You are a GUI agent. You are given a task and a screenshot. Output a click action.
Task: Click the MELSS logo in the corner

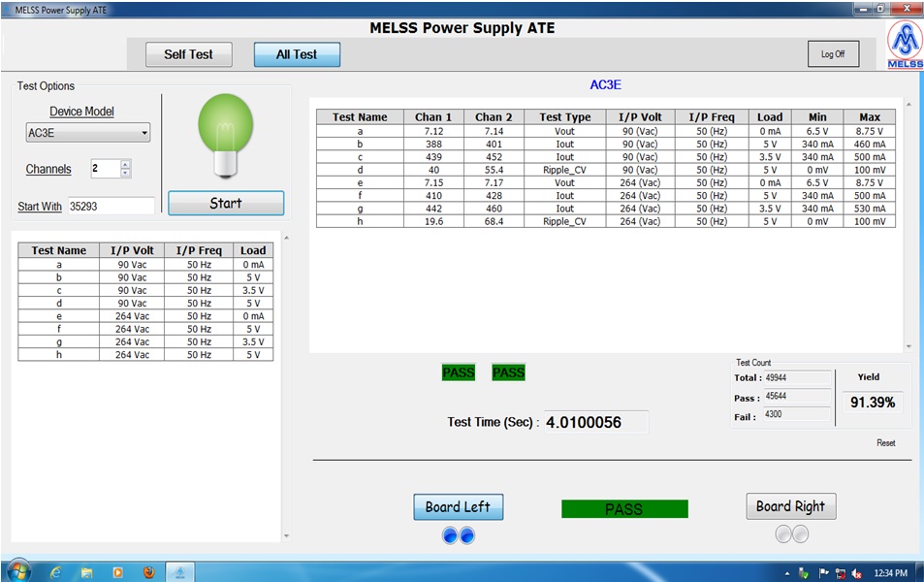click(x=906, y=45)
